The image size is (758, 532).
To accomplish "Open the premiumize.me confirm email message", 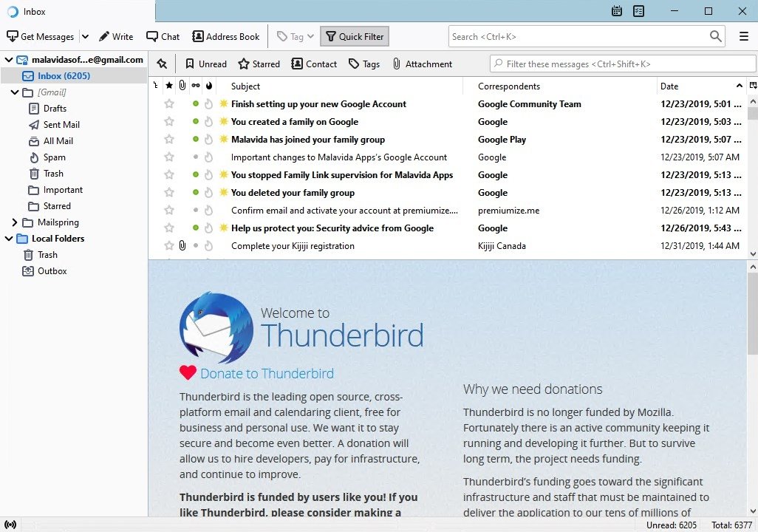I will [x=344, y=211].
